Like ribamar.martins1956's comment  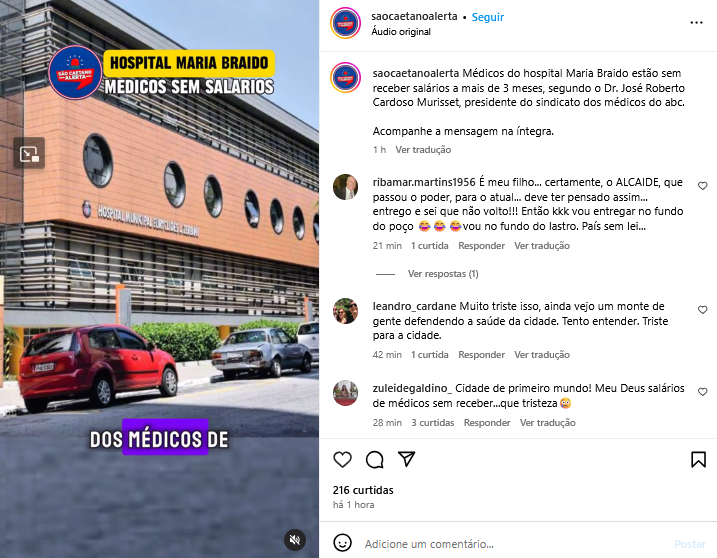702,186
